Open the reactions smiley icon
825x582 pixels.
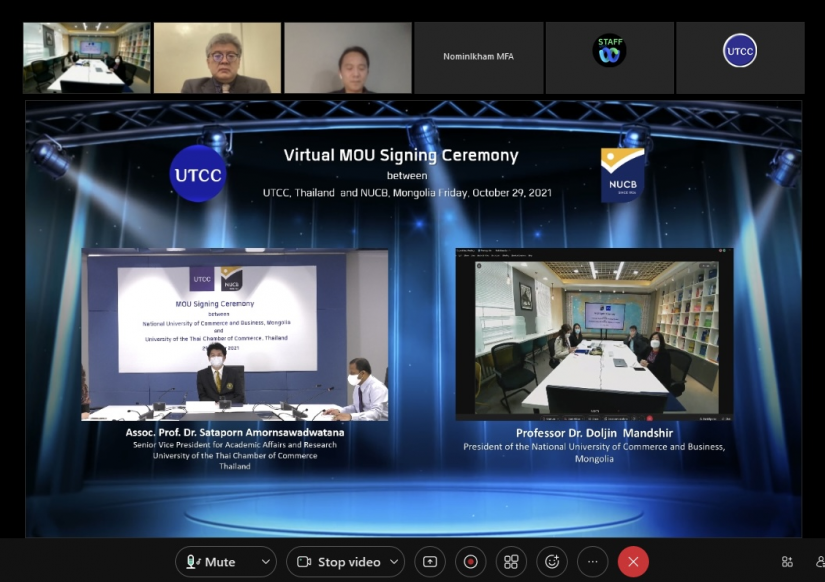[552, 562]
